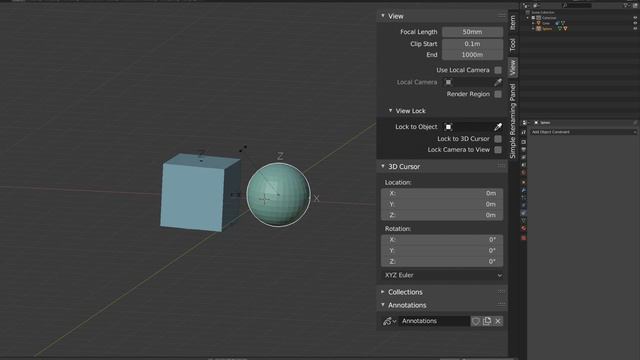
Task: Click the clip End 1000m field
Action: pos(472,55)
